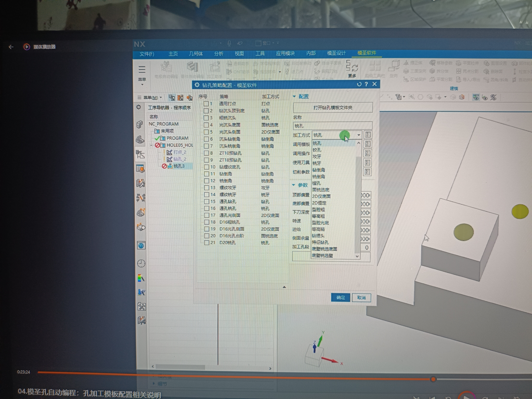
Task: Open the navigator settings gear icon
Action: click(139, 107)
